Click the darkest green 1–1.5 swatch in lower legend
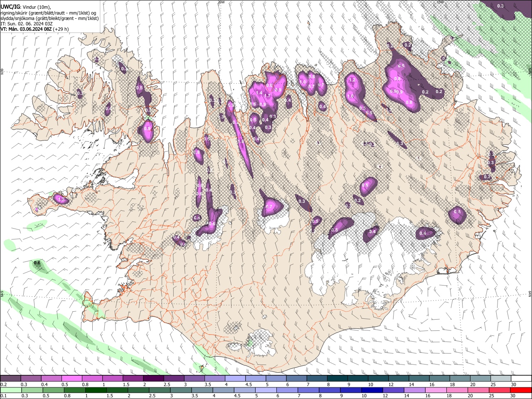 click(96, 390)
